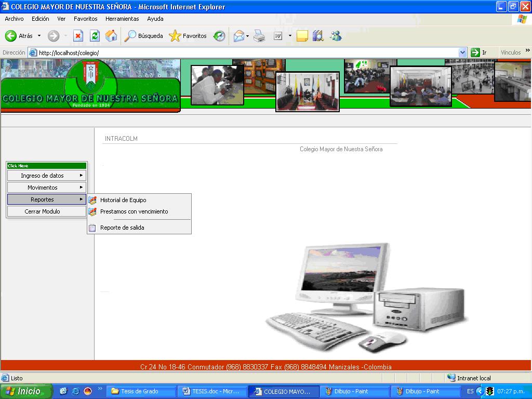Open the Favoritos star toolbar button
The image size is (532, 399).
[x=188, y=36]
